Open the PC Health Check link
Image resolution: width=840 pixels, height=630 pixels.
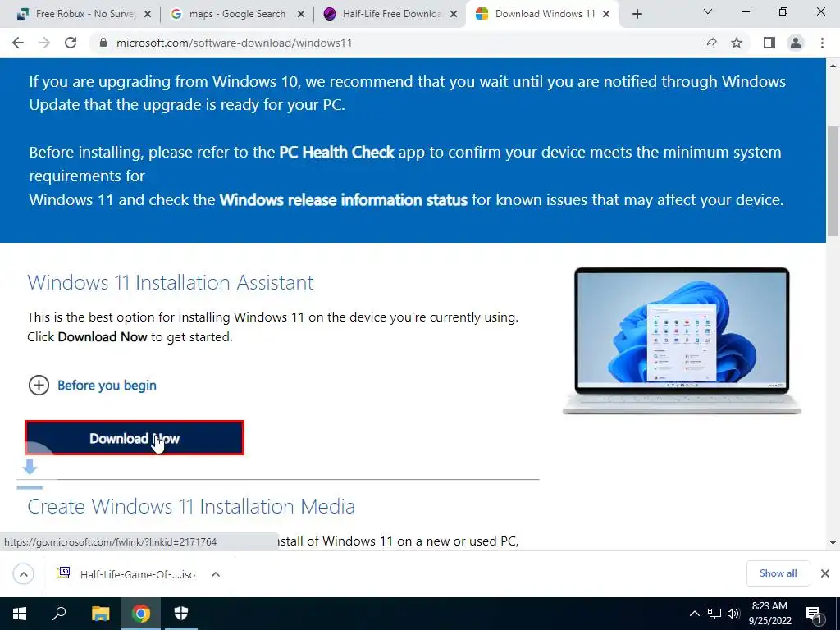336,152
